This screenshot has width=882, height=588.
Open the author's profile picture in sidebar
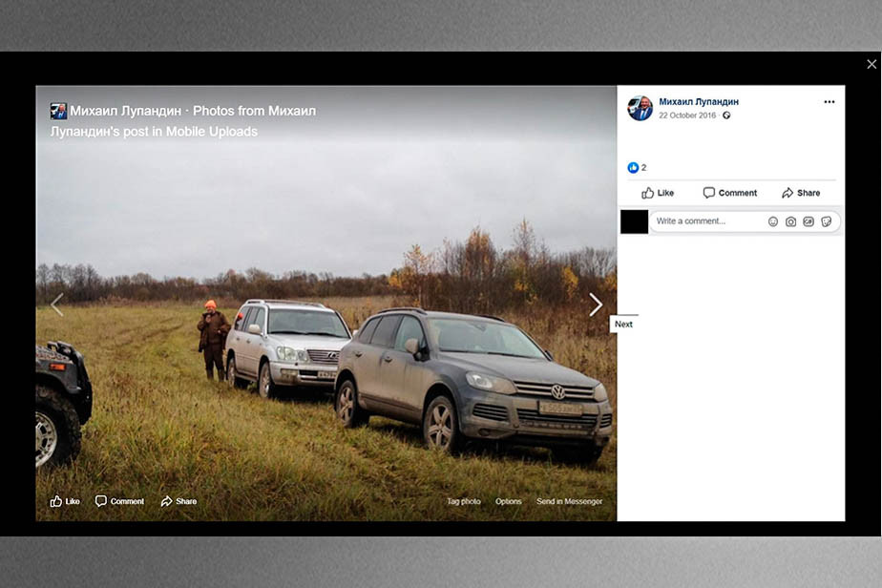(x=640, y=108)
